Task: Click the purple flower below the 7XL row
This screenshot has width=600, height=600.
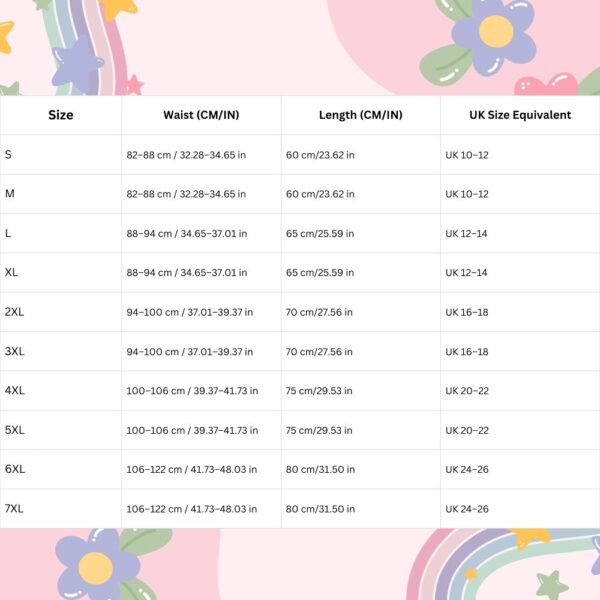Action: 96,564
